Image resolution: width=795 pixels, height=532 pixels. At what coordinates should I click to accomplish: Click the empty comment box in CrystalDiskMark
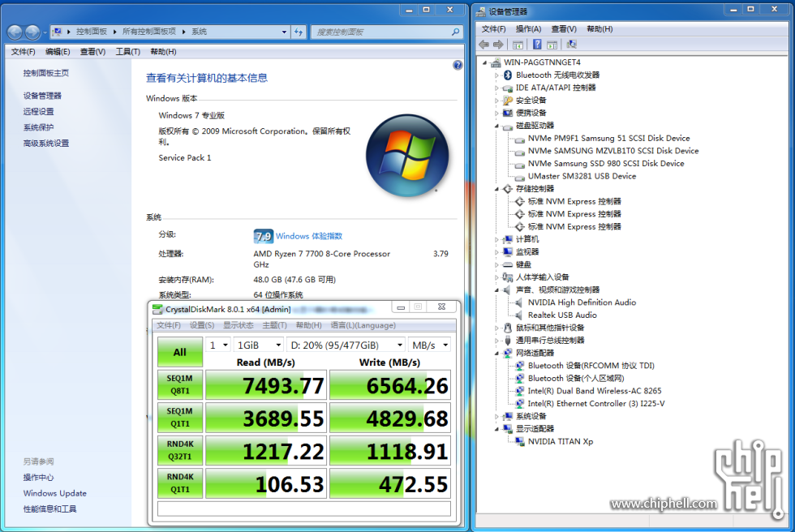tap(304, 508)
